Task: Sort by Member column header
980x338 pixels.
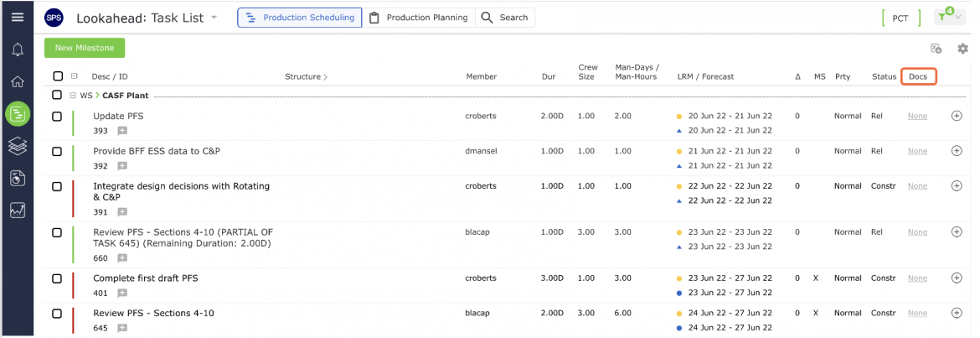Action: 482,77
